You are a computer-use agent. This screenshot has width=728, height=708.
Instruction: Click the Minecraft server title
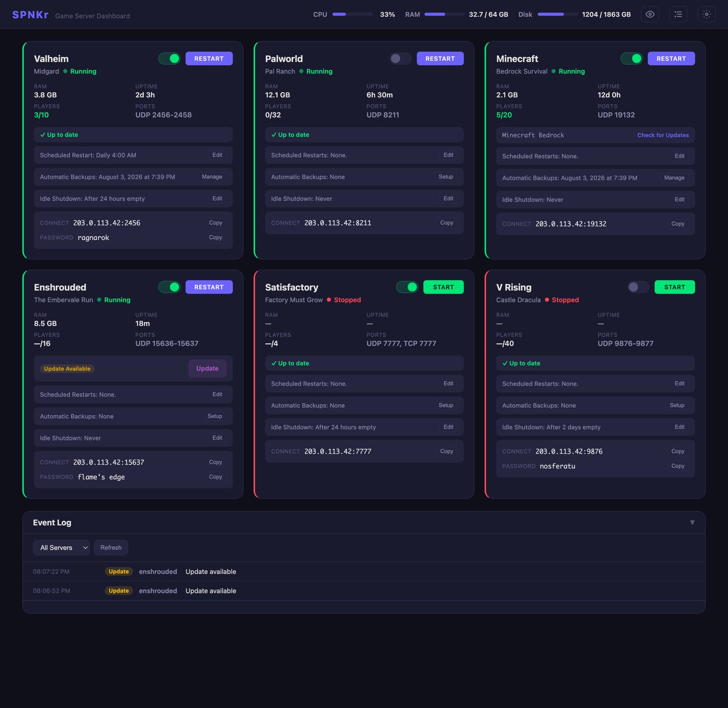pos(517,59)
